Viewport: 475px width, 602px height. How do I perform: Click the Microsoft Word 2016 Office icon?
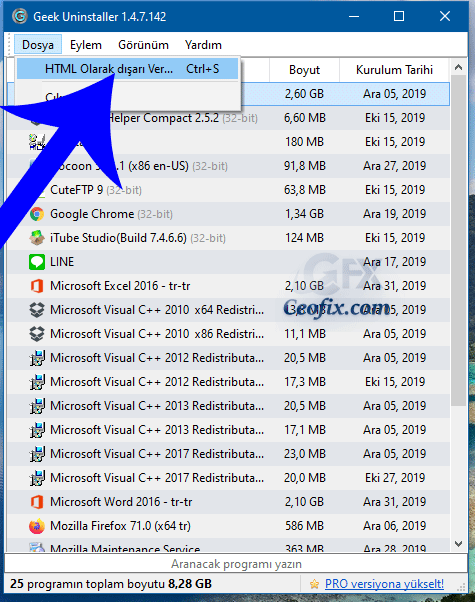point(37,502)
